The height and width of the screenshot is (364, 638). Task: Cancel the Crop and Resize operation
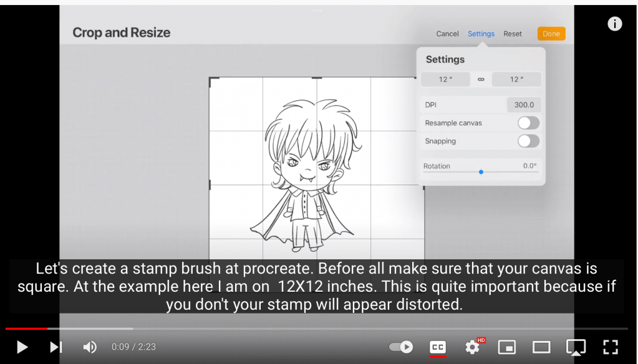[447, 34]
